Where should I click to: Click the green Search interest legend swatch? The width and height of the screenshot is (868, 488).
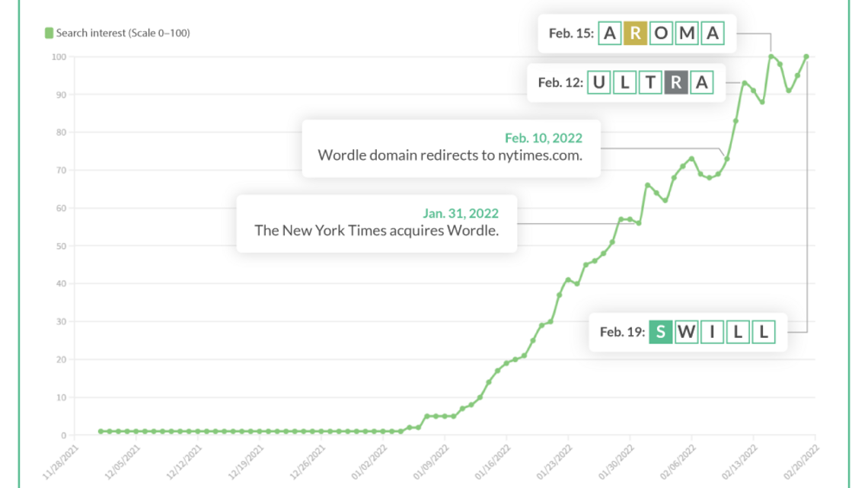(x=49, y=33)
